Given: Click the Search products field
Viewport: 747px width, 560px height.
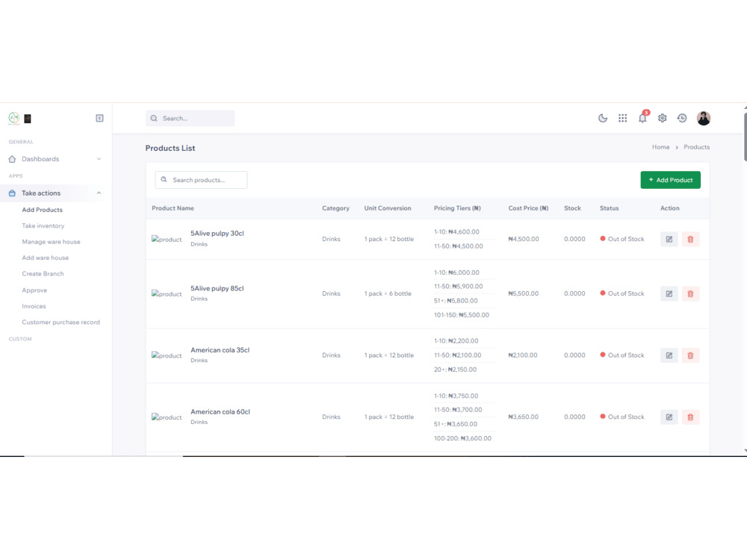Looking at the screenshot, I should (201, 180).
